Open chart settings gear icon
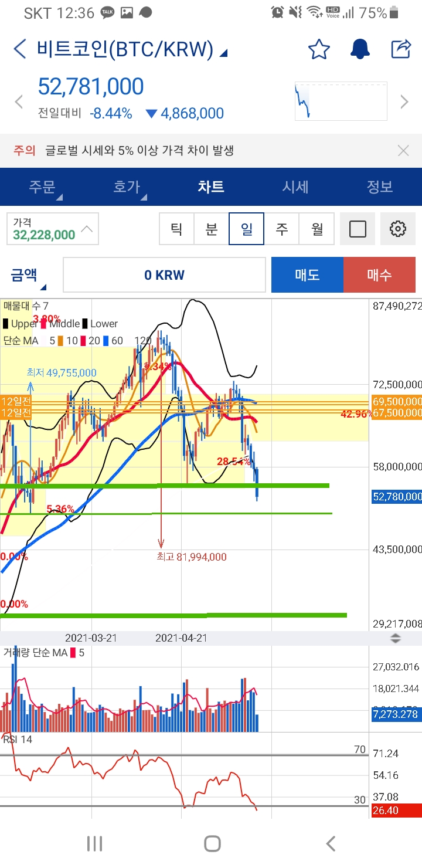The image size is (422, 868). (x=398, y=229)
